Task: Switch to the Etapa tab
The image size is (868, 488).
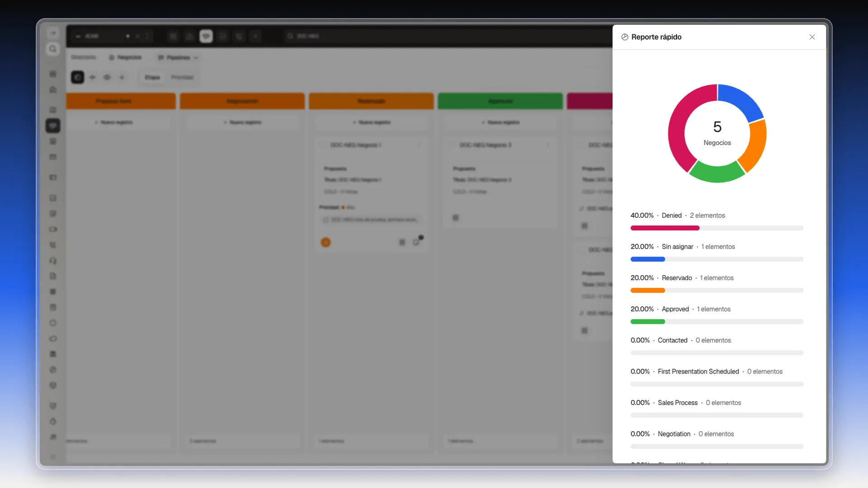Action: click(152, 77)
